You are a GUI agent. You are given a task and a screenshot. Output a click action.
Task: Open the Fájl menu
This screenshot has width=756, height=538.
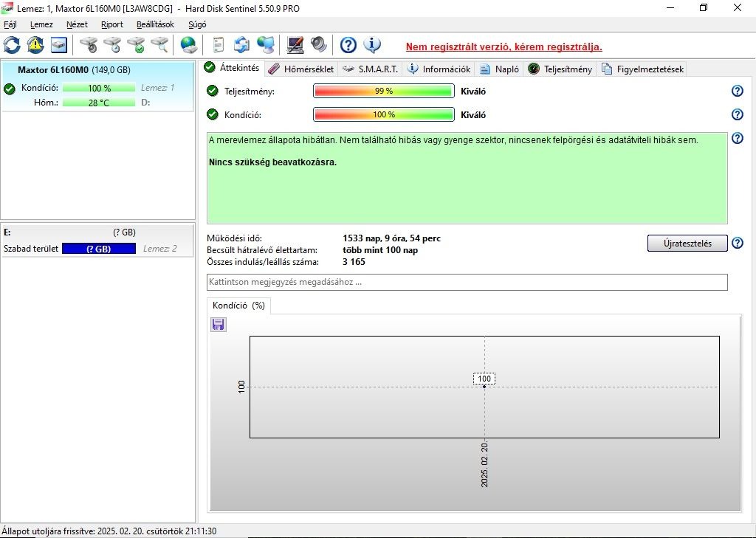(10, 24)
